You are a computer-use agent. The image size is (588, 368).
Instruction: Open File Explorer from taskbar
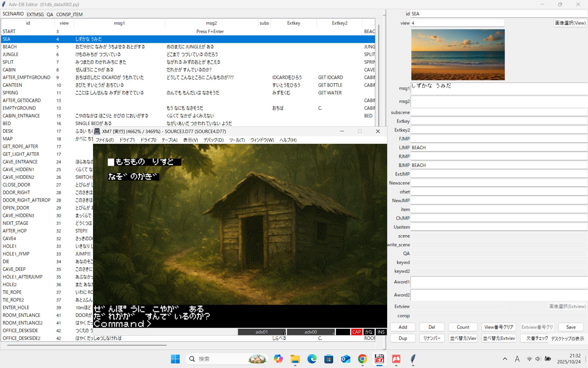click(x=295, y=359)
